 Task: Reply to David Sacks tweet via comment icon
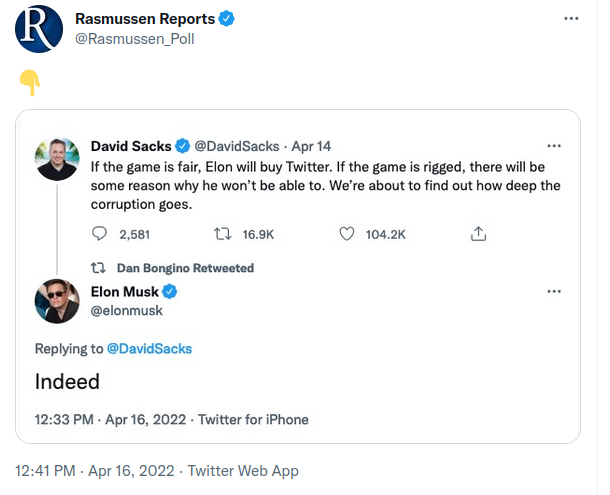99,234
